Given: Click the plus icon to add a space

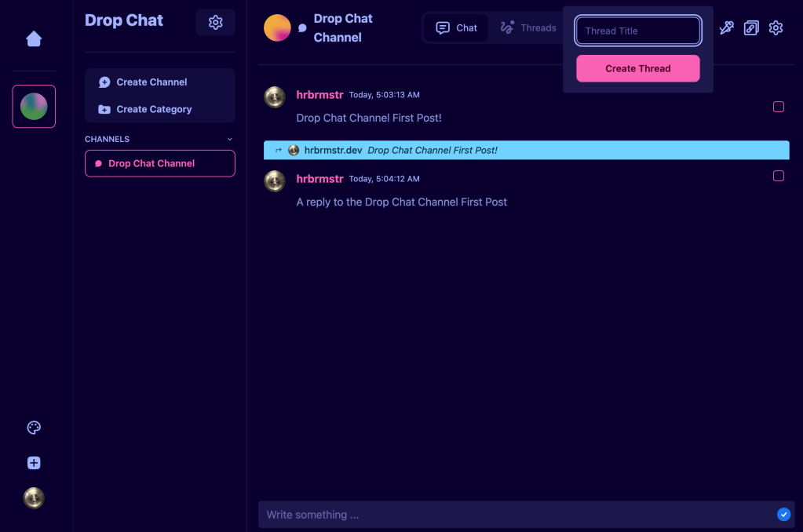Looking at the screenshot, I should (x=34, y=463).
